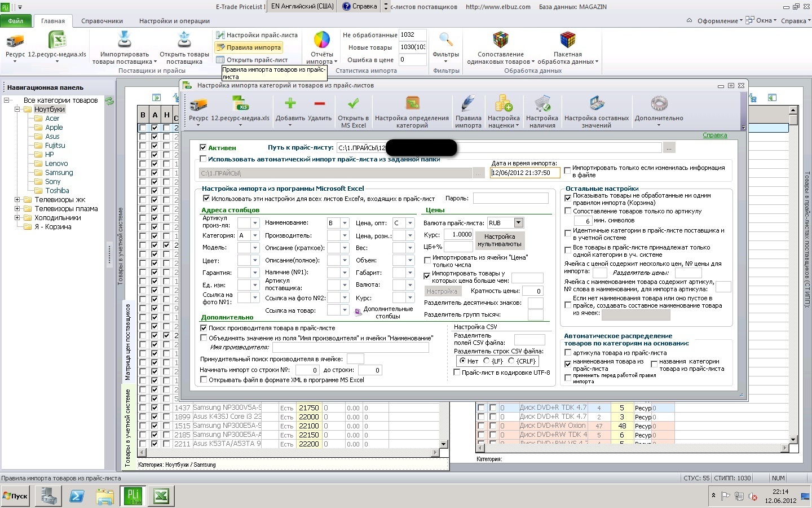The height and width of the screenshot is (508, 812).
Task: Open Windows Explorer folder in taskbar
Action: pyautogui.click(x=105, y=496)
